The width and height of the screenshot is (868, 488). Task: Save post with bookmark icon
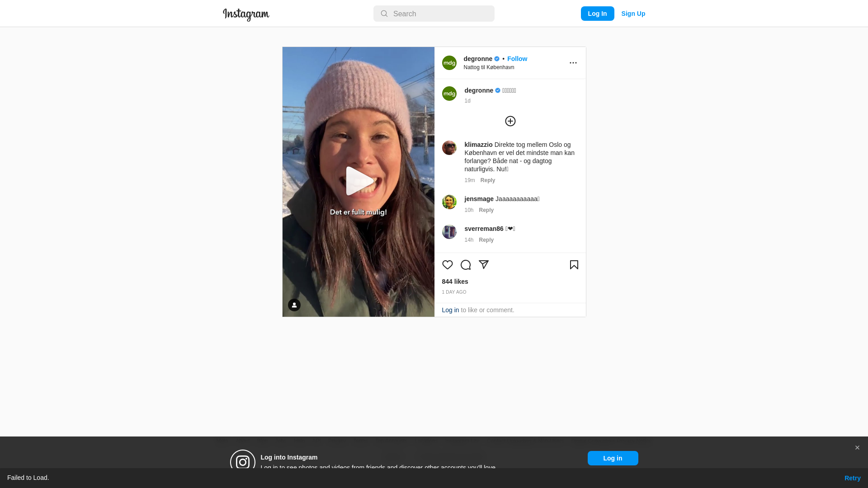coord(574,265)
